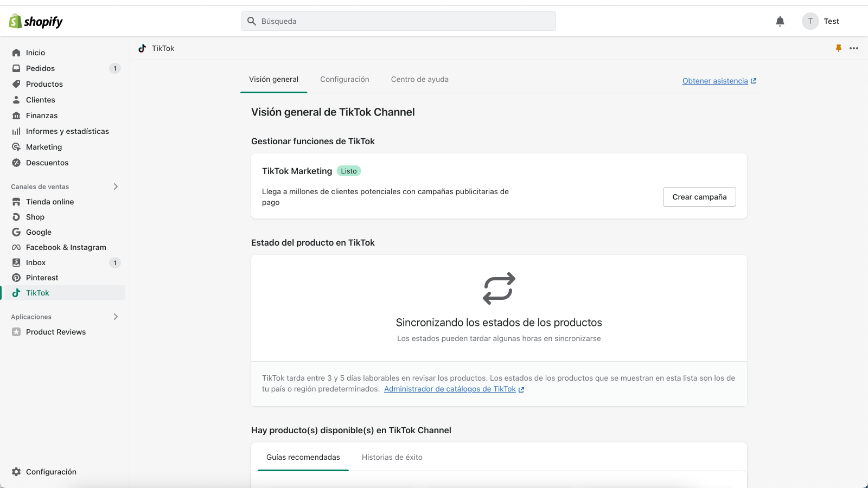Click the Pedidos count badge
This screenshot has width=868, height=488.
click(x=115, y=68)
